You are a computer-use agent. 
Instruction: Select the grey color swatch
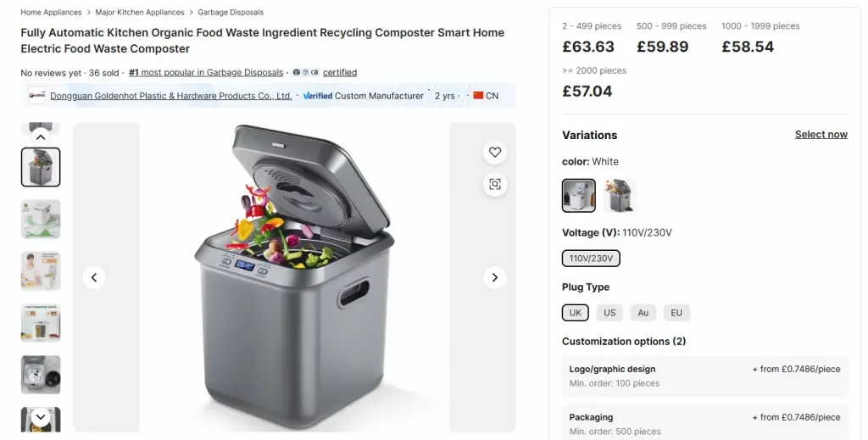618,195
